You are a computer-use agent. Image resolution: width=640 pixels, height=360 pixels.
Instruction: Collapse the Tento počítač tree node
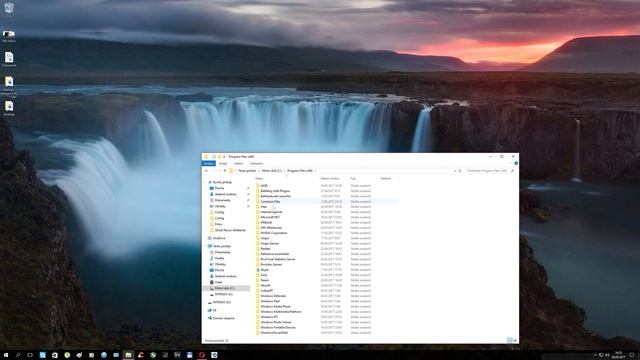[205, 246]
